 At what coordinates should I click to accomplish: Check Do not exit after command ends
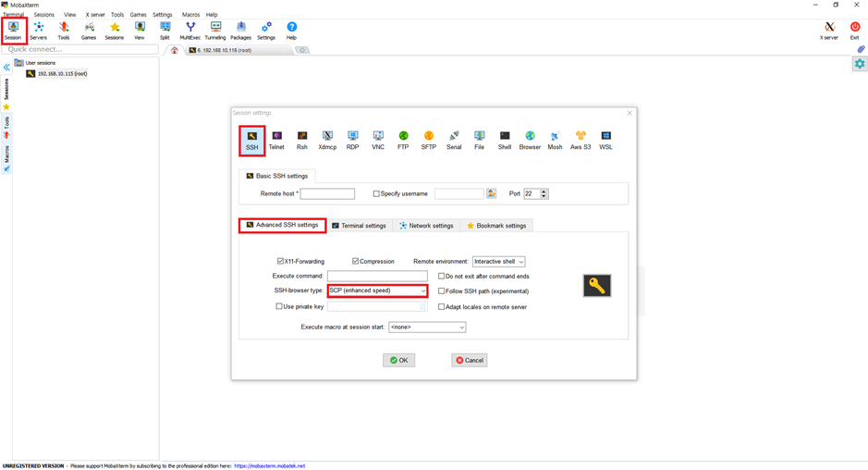point(441,276)
